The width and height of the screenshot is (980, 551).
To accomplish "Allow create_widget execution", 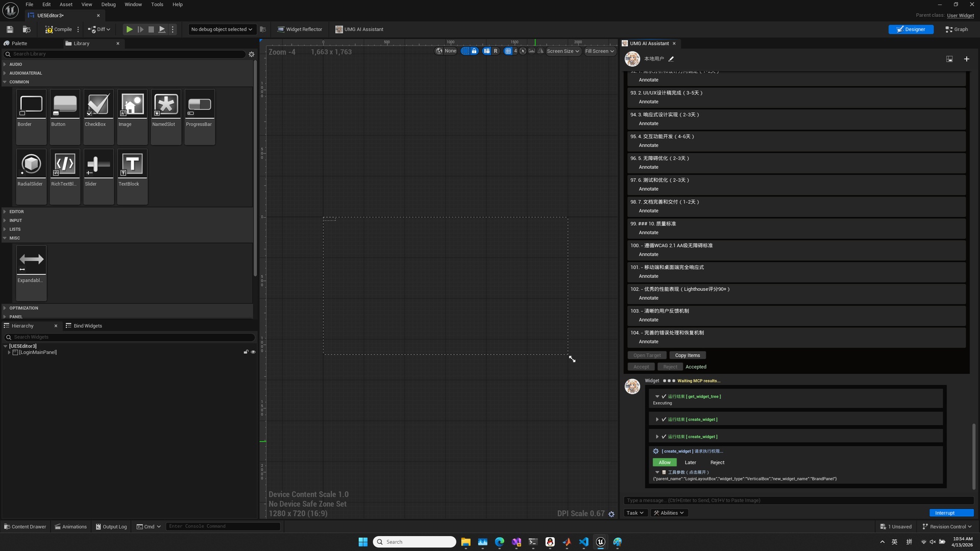I will (x=665, y=463).
